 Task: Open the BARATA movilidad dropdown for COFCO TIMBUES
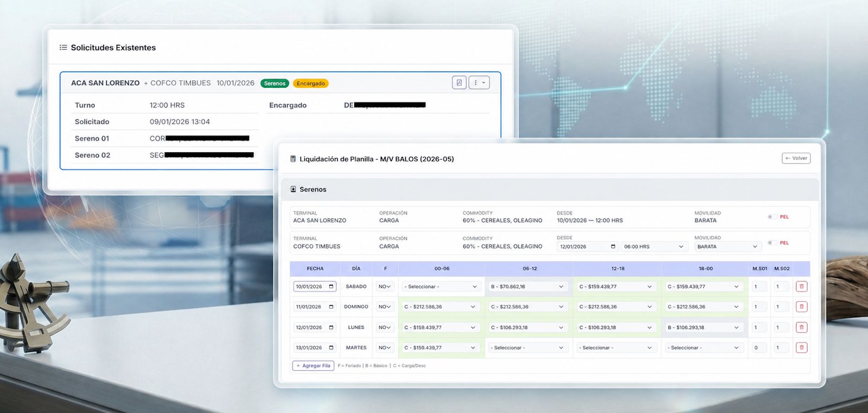727,247
